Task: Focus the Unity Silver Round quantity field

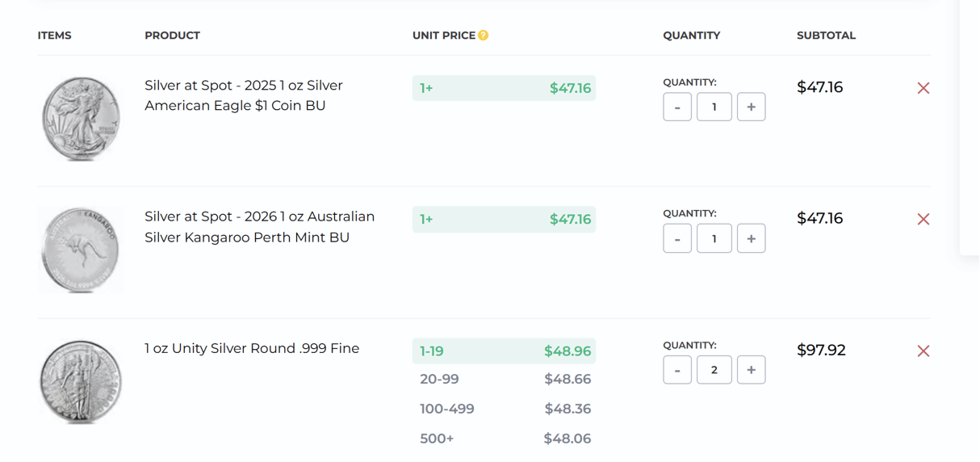Action: (714, 370)
